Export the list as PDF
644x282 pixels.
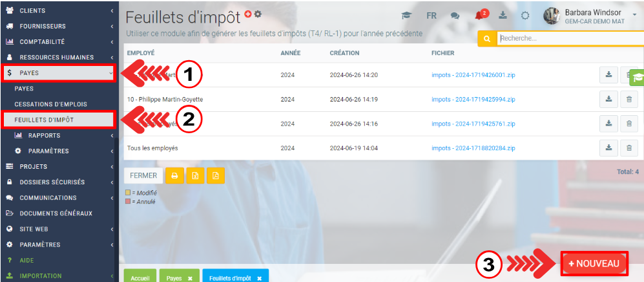(x=216, y=175)
